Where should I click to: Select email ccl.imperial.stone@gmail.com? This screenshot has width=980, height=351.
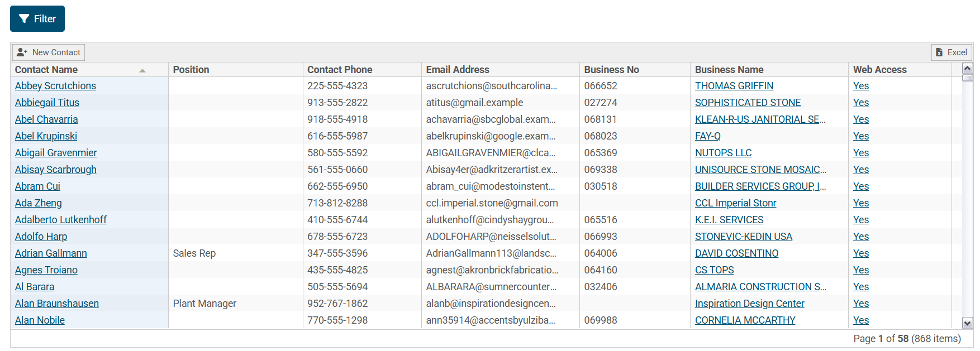tap(492, 203)
